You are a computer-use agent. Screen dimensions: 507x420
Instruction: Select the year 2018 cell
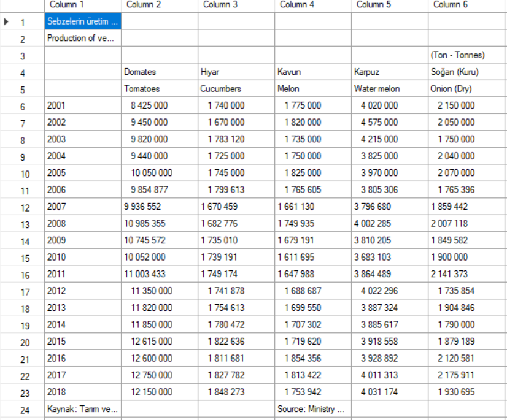(83, 392)
